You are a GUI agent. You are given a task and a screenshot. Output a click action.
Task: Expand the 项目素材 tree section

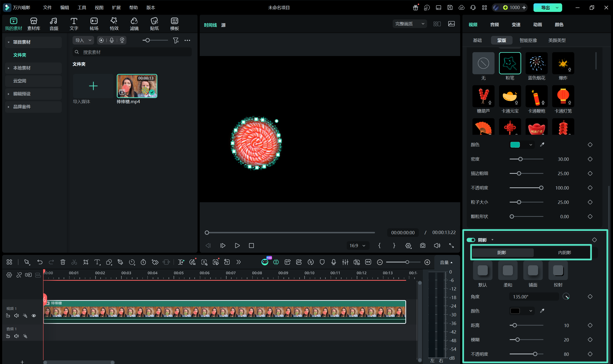coord(9,42)
